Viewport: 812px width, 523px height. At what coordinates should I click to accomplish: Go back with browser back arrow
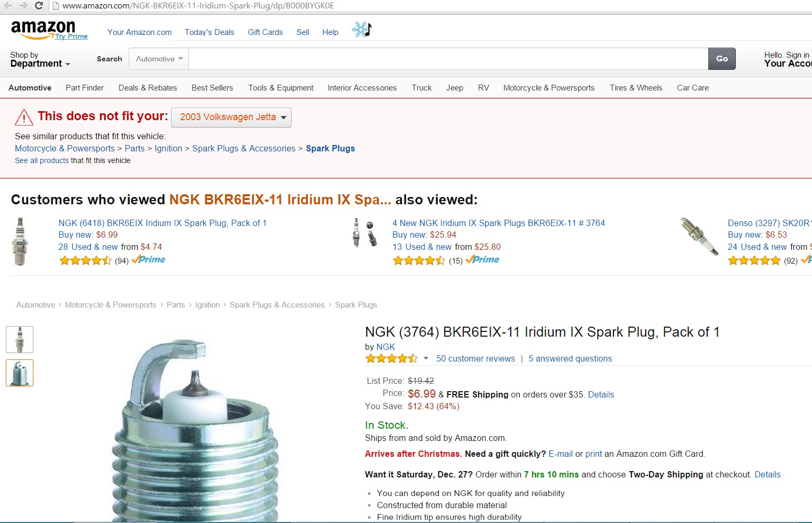point(8,6)
